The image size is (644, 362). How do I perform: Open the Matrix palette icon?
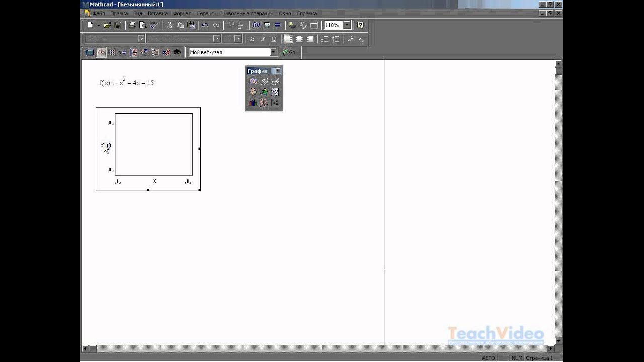tap(111, 52)
